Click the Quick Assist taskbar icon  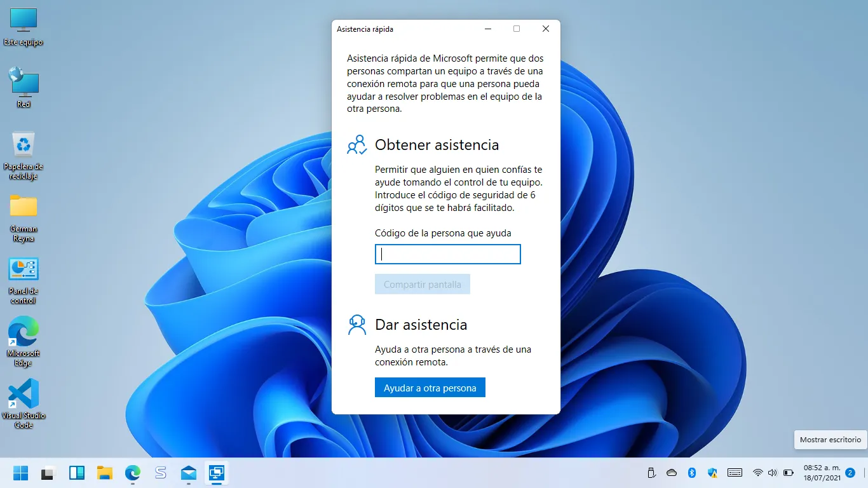click(x=217, y=473)
